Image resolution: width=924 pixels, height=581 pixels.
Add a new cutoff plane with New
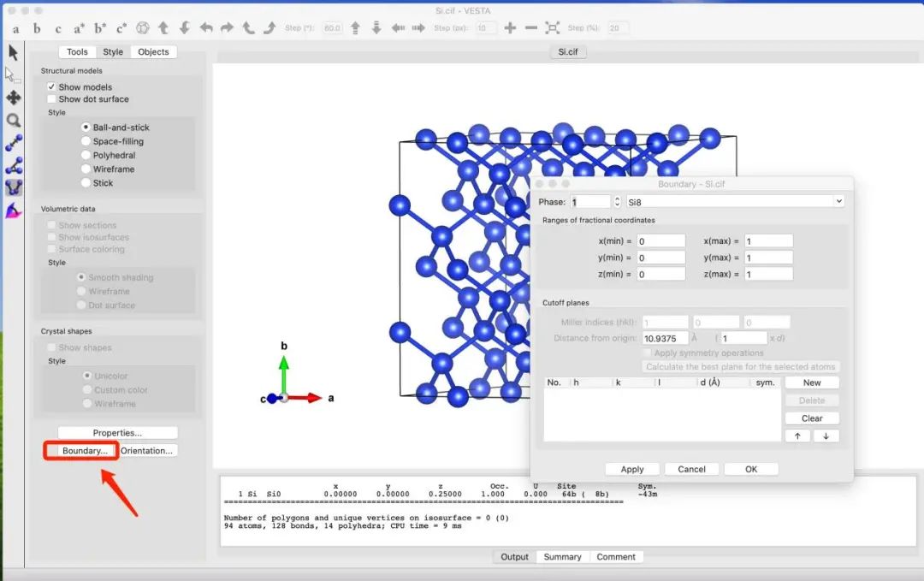[812, 382]
